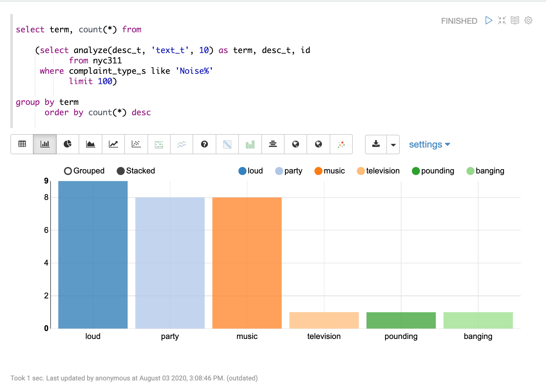Select the map visualization globe icon
The width and height of the screenshot is (546, 392).
[x=296, y=144]
